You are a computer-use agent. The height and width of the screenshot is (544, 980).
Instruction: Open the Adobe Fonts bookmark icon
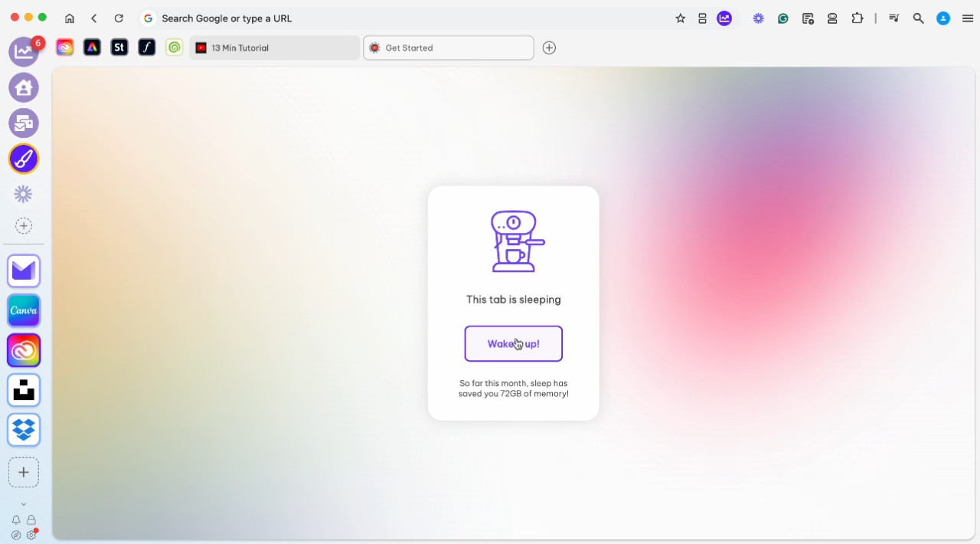pyautogui.click(x=146, y=48)
